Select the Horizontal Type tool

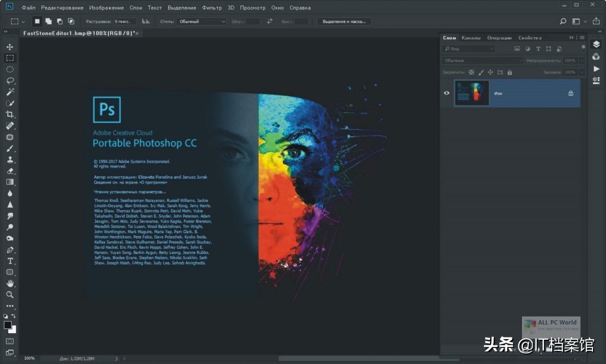click(10, 261)
